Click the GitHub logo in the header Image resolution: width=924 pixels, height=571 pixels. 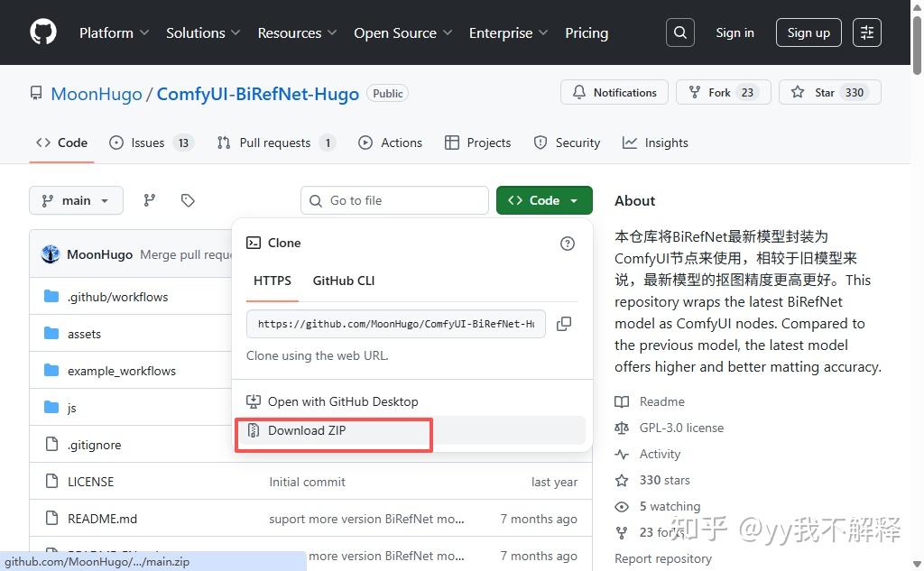(x=42, y=32)
